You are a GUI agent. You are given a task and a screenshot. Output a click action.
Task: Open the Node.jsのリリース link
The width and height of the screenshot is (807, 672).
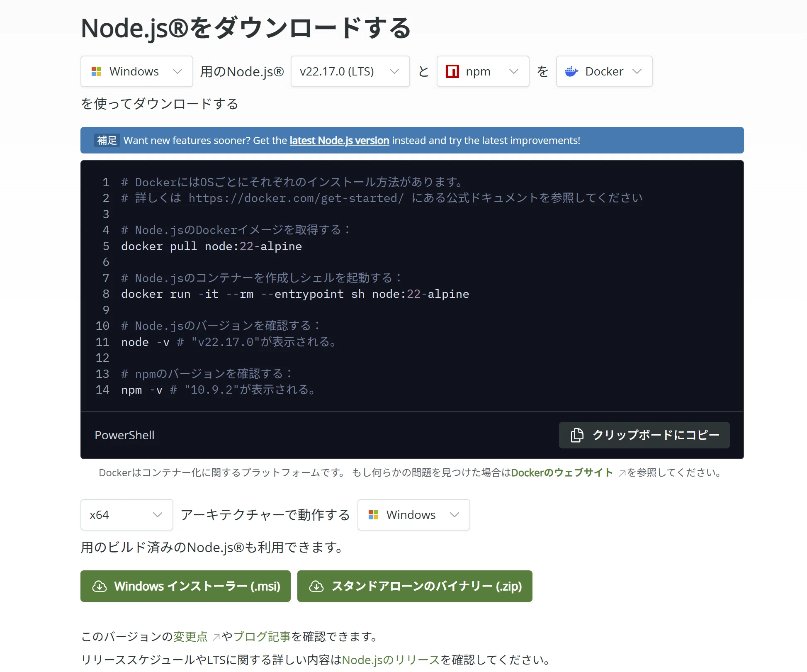coord(391,660)
